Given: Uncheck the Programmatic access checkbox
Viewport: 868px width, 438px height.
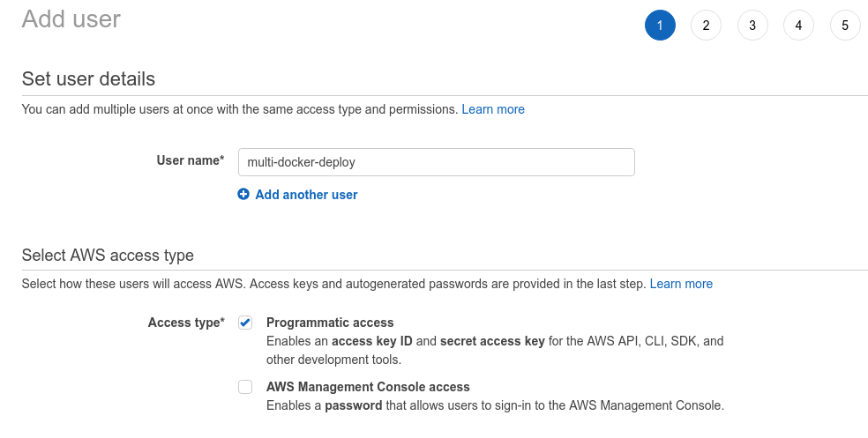Looking at the screenshot, I should click(245, 323).
